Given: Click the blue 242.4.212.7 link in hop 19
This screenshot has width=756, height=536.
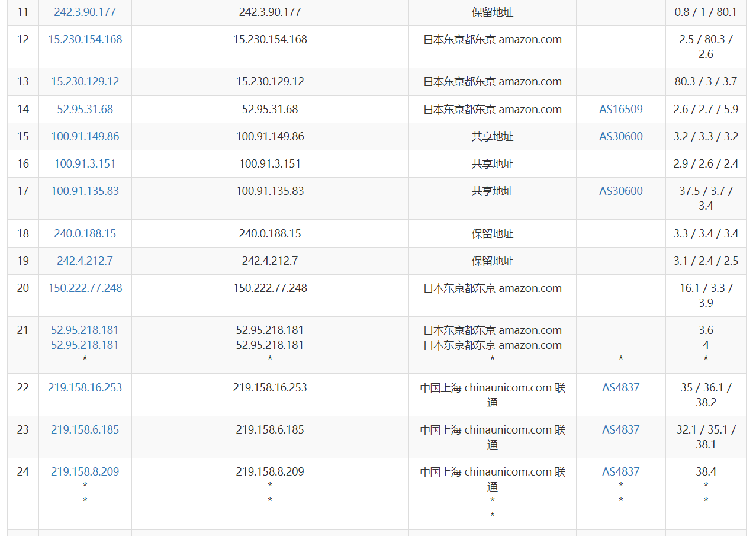Looking at the screenshot, I should pyautogui.click(x=85, y=261).
